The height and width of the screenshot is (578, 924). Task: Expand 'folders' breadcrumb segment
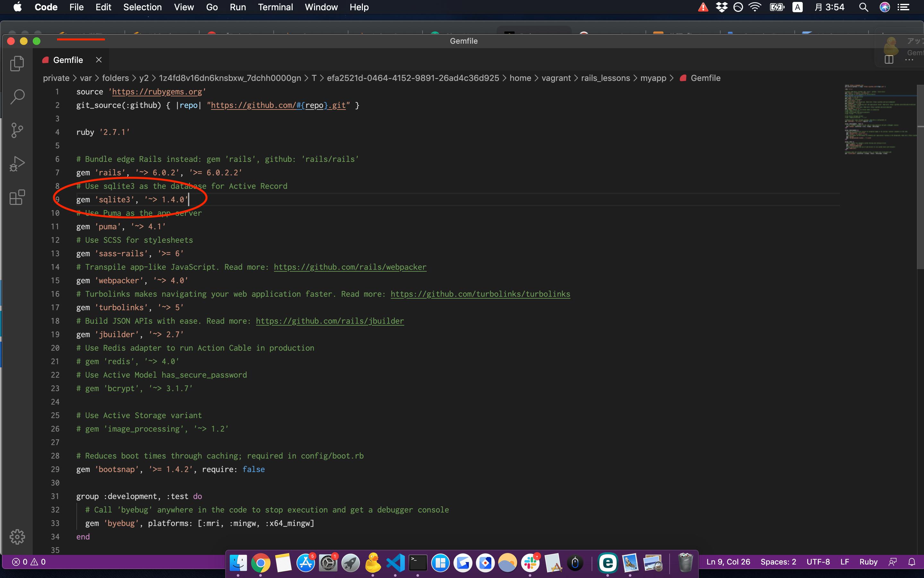click(x=115, y=78)
